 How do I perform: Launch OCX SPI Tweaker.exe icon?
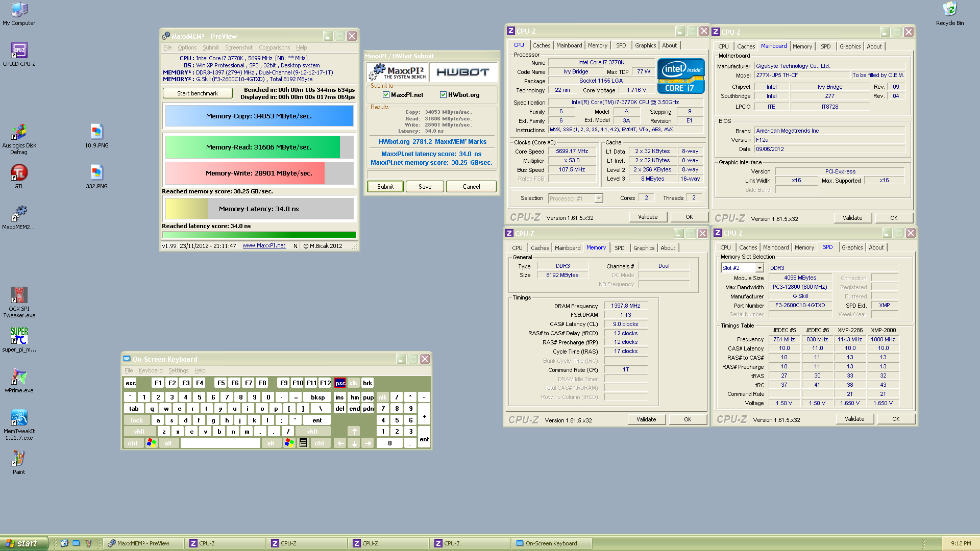19,303
